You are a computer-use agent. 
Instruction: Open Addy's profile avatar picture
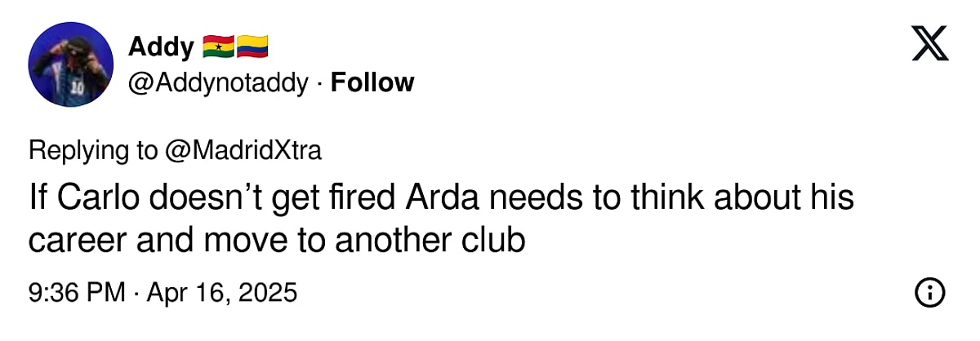(x=70, y=64)
